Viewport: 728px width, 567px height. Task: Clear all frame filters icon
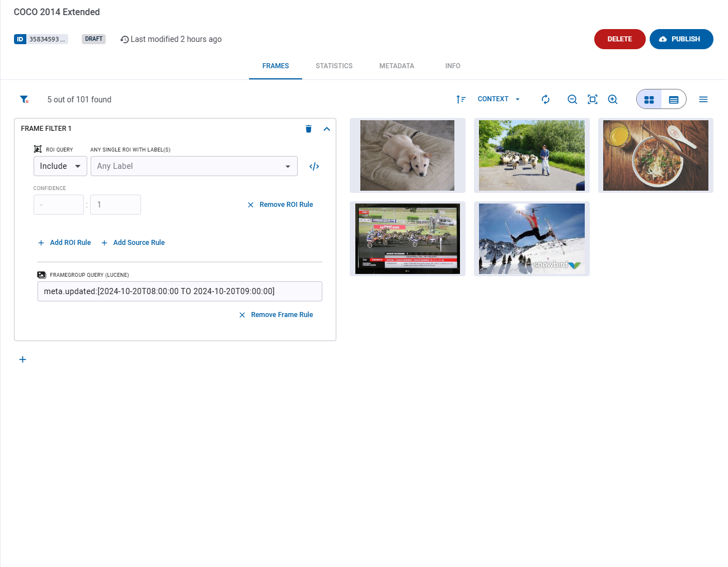click(24, 100)
